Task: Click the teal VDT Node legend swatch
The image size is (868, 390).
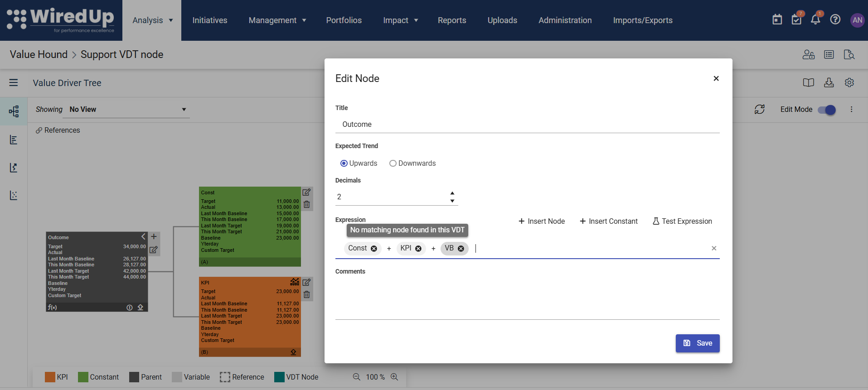Action: click(x=279, y=377)
